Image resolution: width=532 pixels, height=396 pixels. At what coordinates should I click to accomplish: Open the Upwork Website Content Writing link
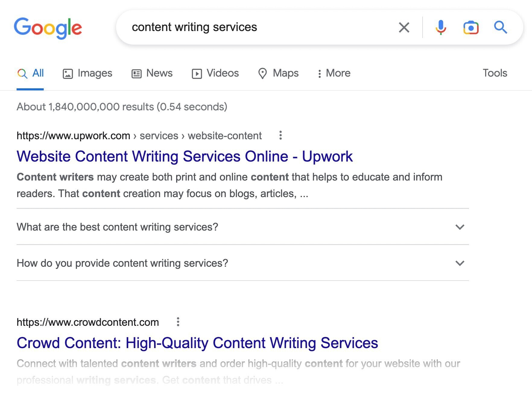coord(185,156)
